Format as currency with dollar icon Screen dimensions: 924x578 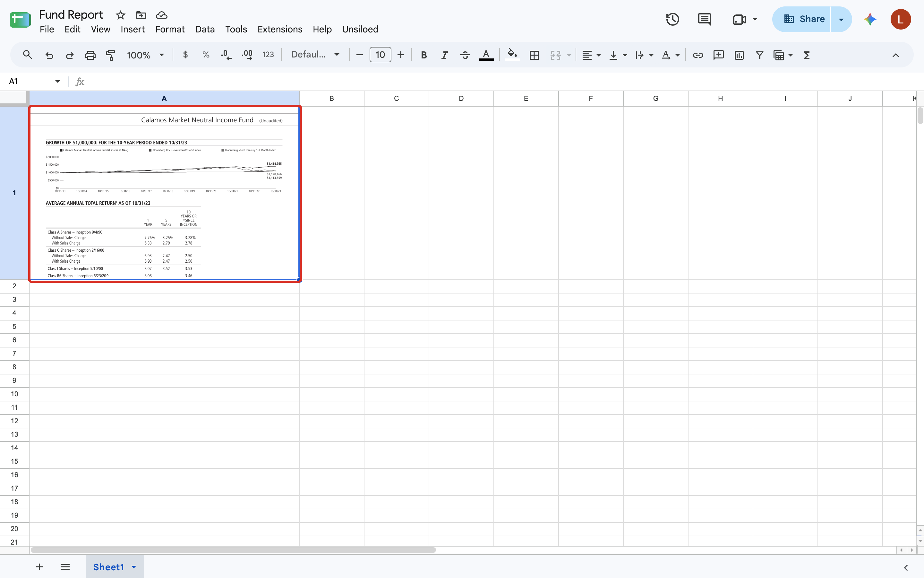(185, 55)
